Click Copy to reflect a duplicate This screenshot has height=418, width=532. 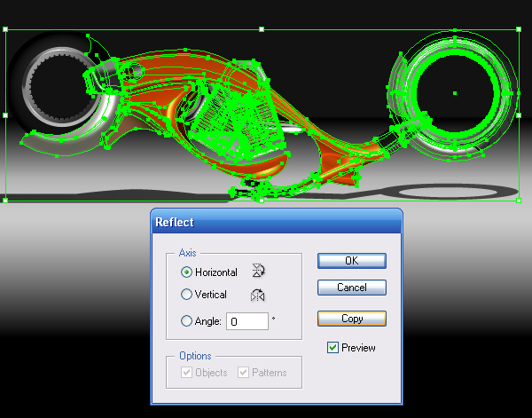[x=352, y=319]
